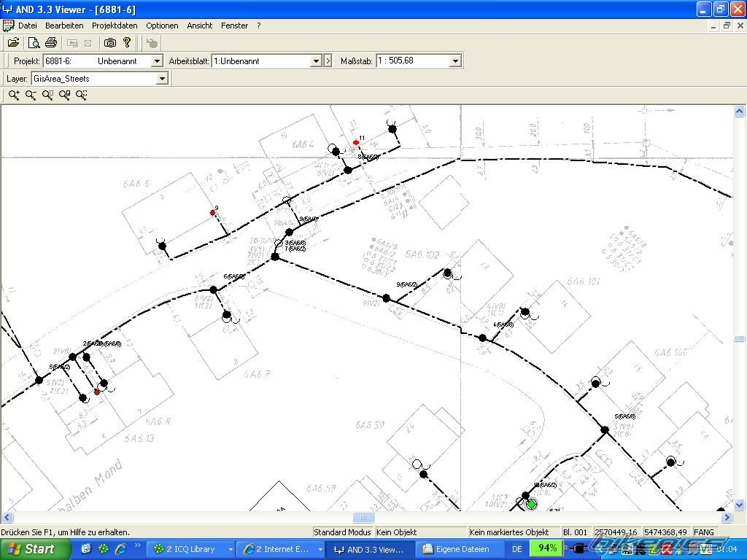Click vertical scrollbar up arrow
This screenshot has height=560, width=747.
740,112
